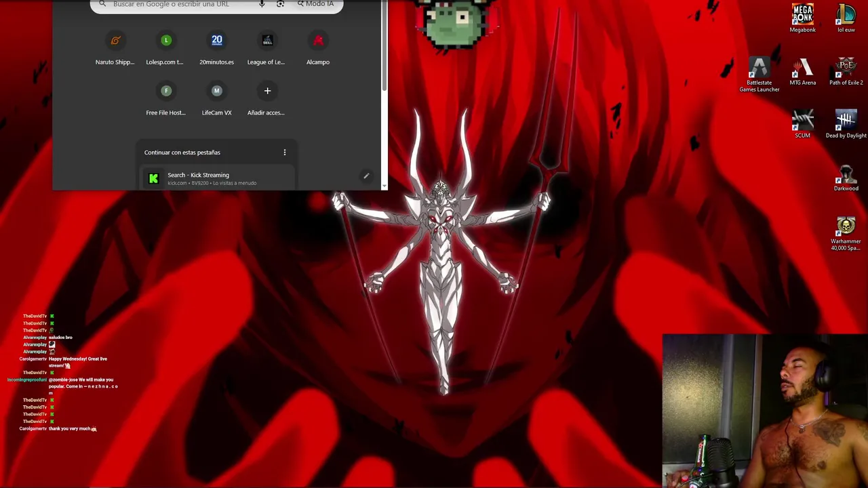Screen dimensions: 868x488
Task: Customize Chrome with the pencil icon
Action: [x=366, y=176]
